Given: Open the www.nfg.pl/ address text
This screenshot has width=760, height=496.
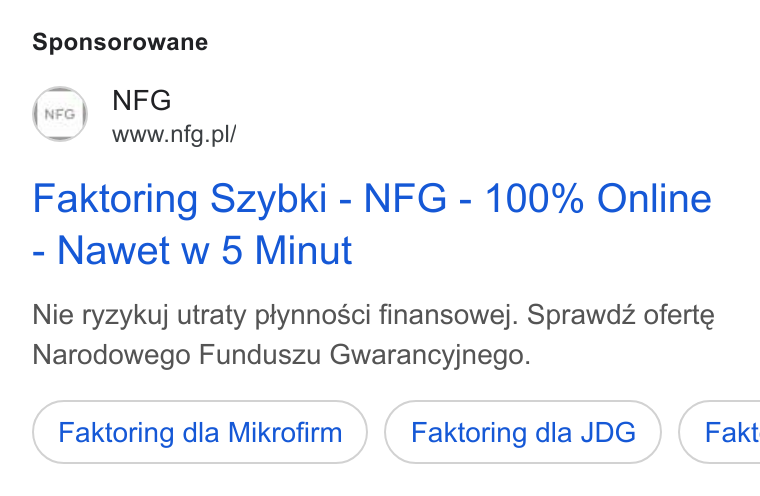Looking at the screenshot, I should [x=174, y=134].
